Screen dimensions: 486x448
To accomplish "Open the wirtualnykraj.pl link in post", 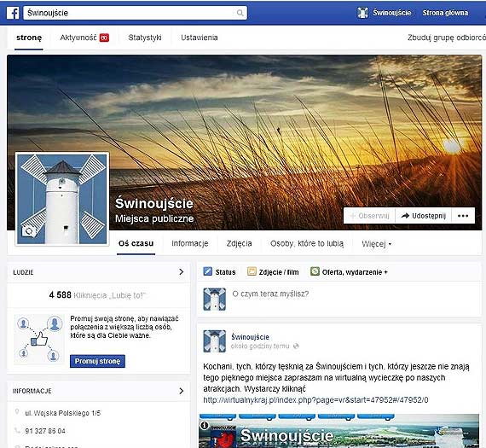I will tap(315, 400).
